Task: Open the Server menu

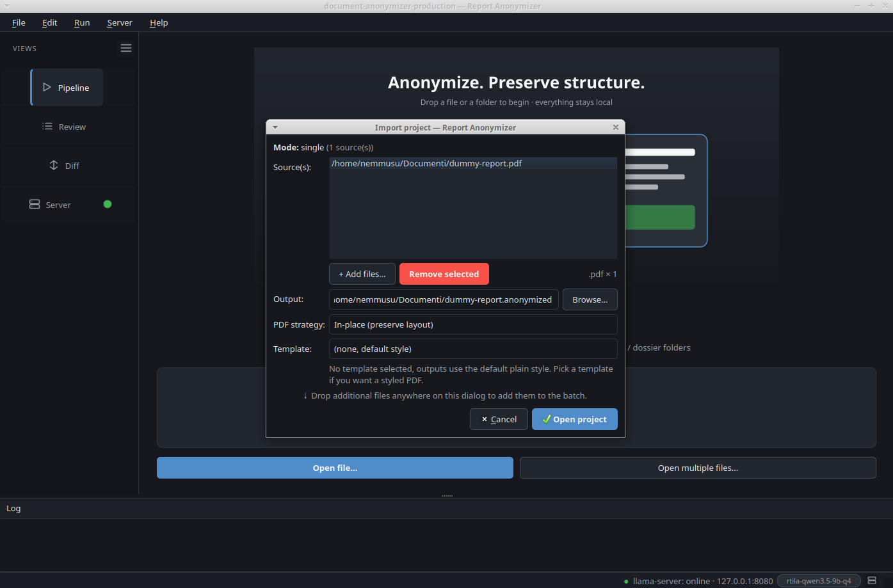Action: point(120,22)
